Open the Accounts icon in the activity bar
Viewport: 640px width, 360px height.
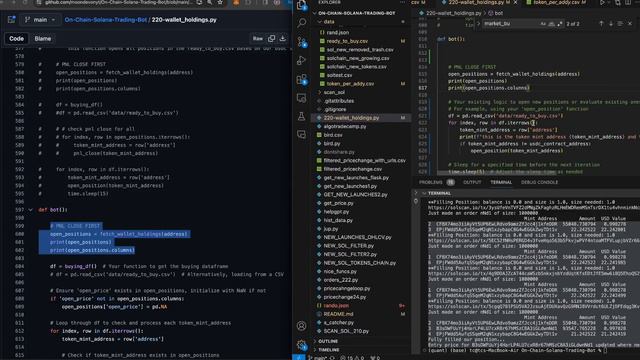click(x=302, y=326)
